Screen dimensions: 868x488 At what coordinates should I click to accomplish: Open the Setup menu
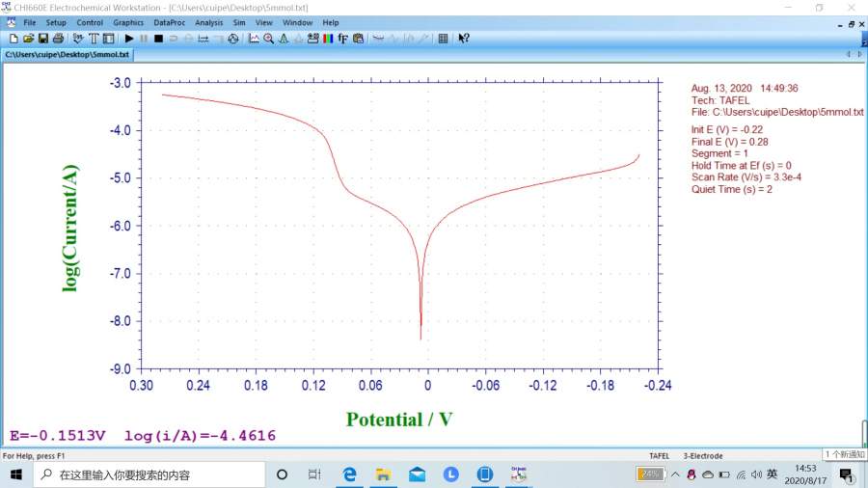tap(56, 22)
